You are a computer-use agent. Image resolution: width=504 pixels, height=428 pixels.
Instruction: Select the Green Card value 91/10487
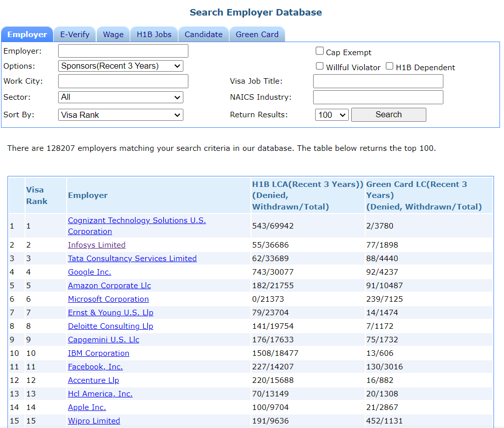(x=384, y=285)
